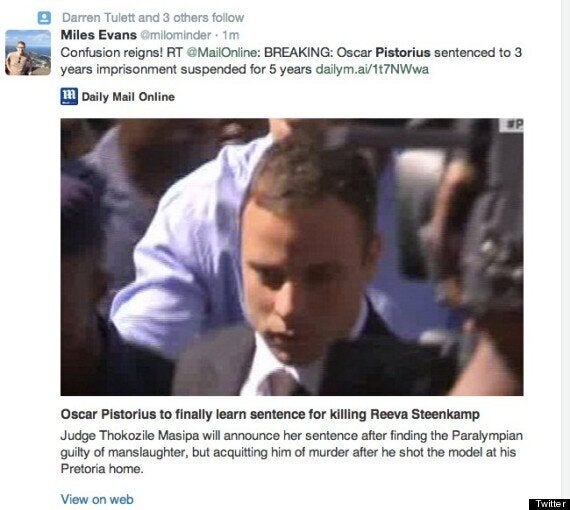The height and width of the screenshot is (510, 570).
Task: Click the Judge Thokozile Masipa summary text
Action: pyautogui.click(x=292, y=452)
